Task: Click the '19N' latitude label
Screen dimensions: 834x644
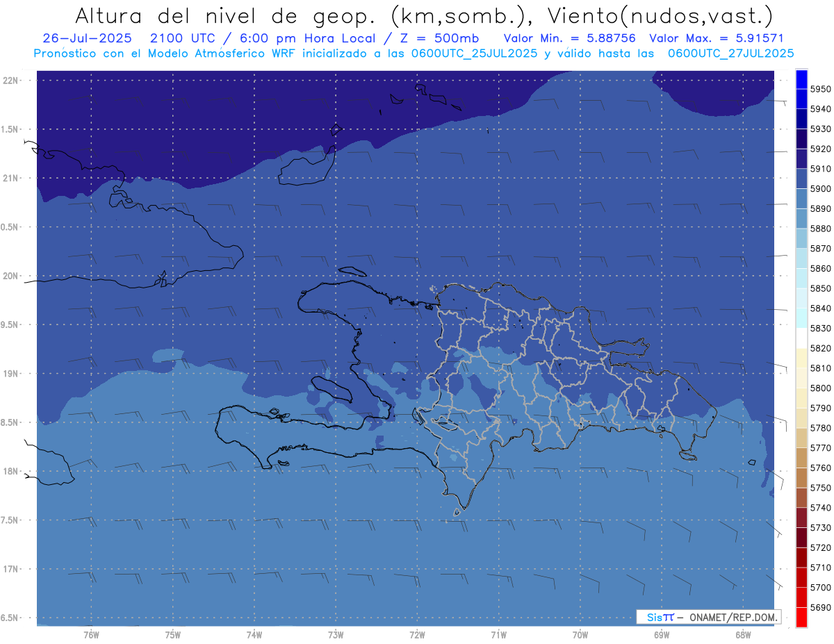Action: (10, 373)
